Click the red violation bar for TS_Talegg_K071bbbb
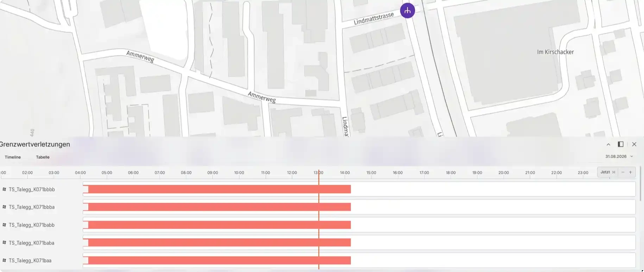Screen dimensions: 644x272 [x=219, y=189]
